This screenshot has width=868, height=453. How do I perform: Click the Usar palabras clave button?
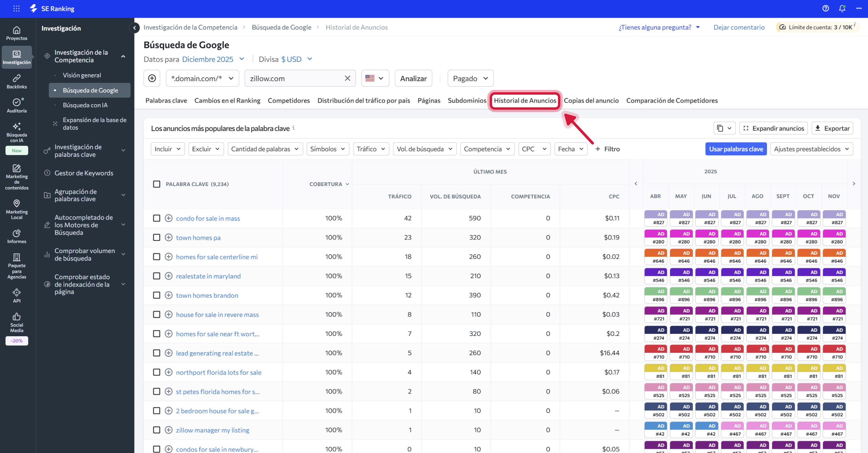coord(736,149)
